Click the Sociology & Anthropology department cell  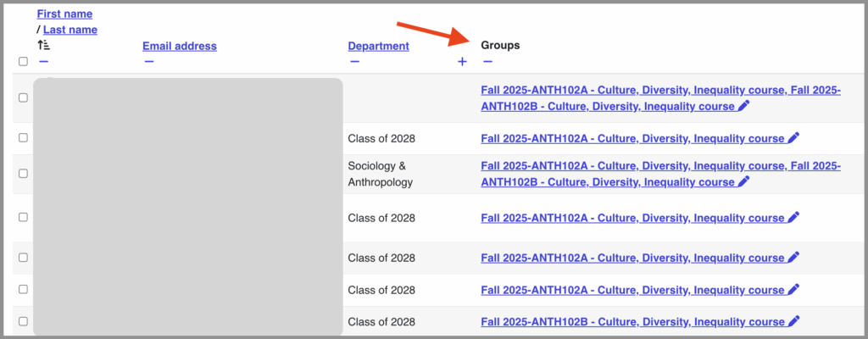point(381,174)
